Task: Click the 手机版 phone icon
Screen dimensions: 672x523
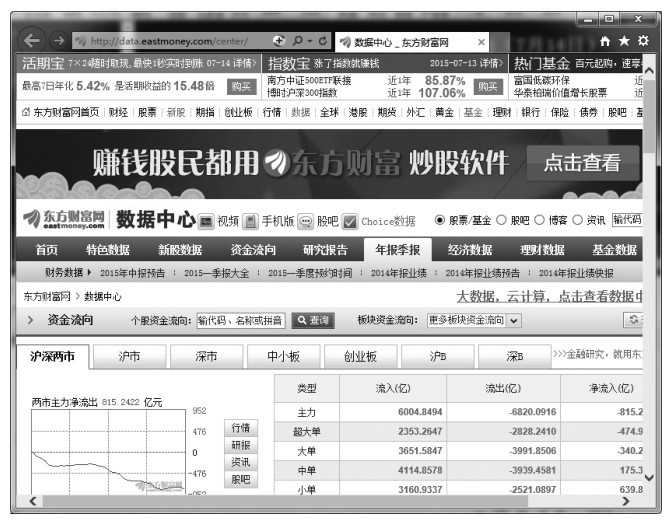Action: click(x=250, y=222)
